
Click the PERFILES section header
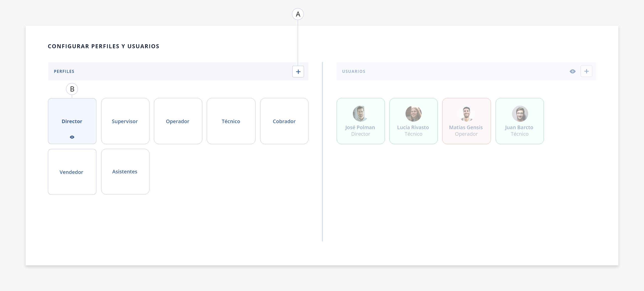tap(64, 71)
